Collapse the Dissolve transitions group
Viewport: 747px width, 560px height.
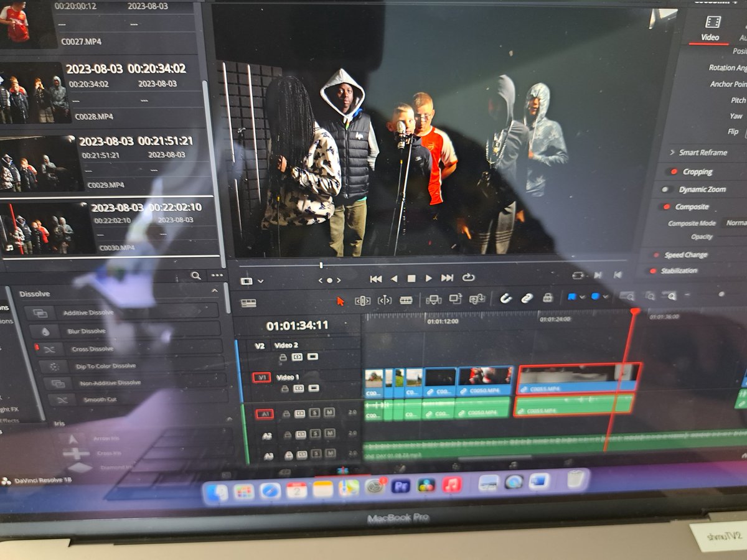pyautogui.click(x=215, y=291)
